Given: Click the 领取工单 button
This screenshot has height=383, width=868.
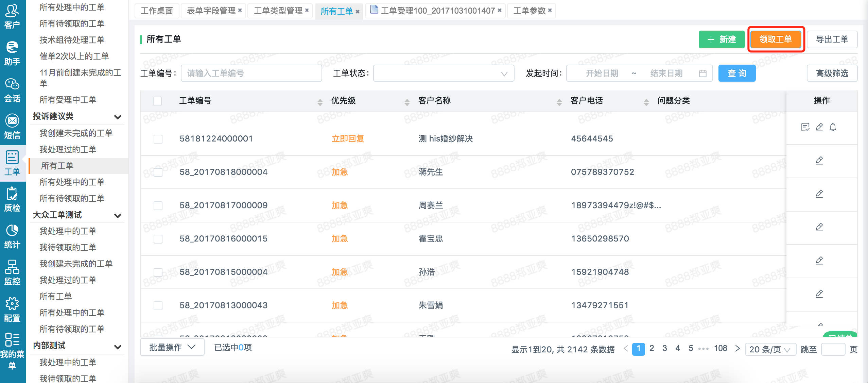Looking at the screenshot, I should (776, 39).
